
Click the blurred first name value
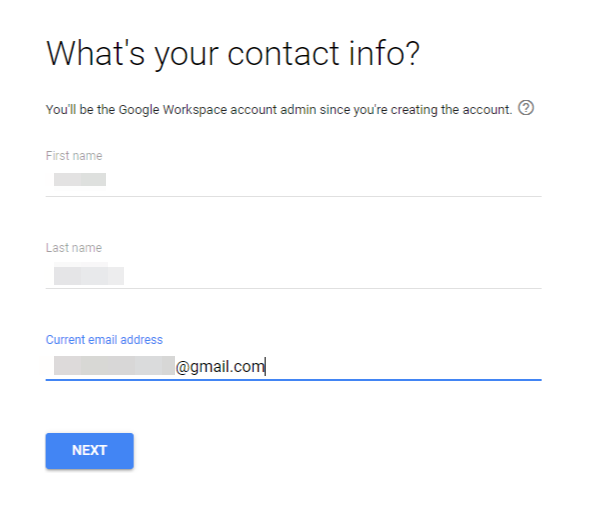click(80, 180)
